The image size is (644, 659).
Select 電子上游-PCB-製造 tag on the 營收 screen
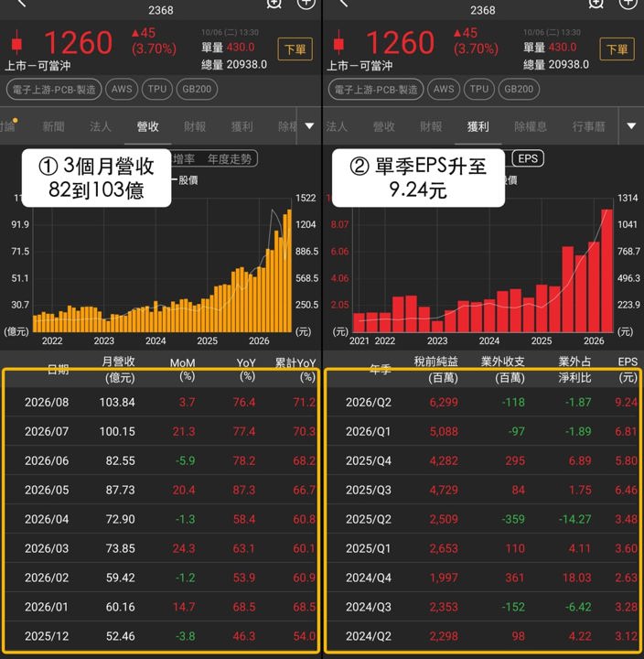(x=54, y=89)
